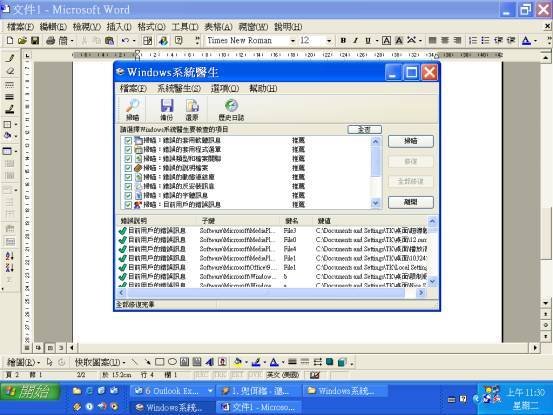Uncheck the first scan item checkbox
This screenshot has height=415, width=553.
coord(128,141)
